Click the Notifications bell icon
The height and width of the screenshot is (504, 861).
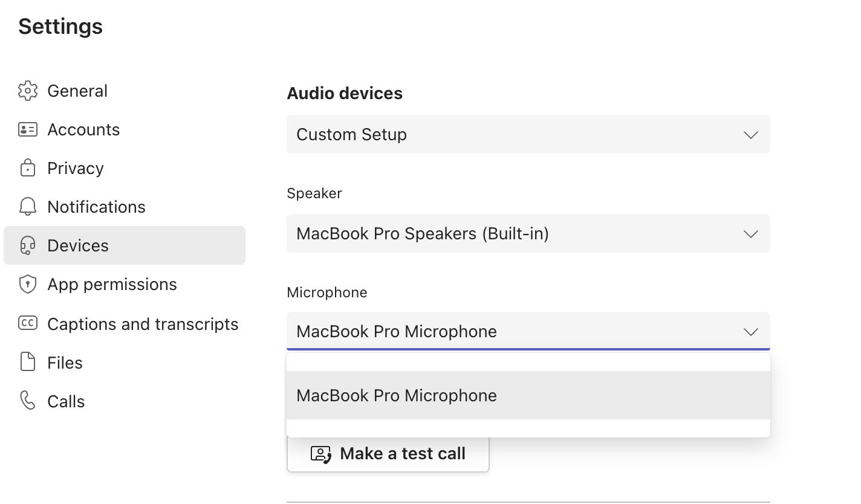click(x=28, y=207)
